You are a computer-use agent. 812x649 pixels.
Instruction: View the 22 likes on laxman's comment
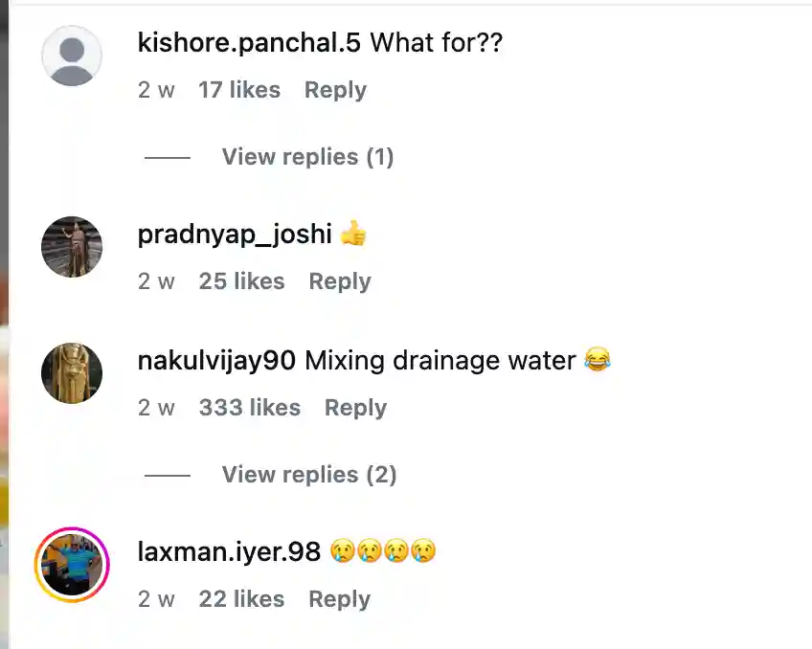(x=241, y=599)
